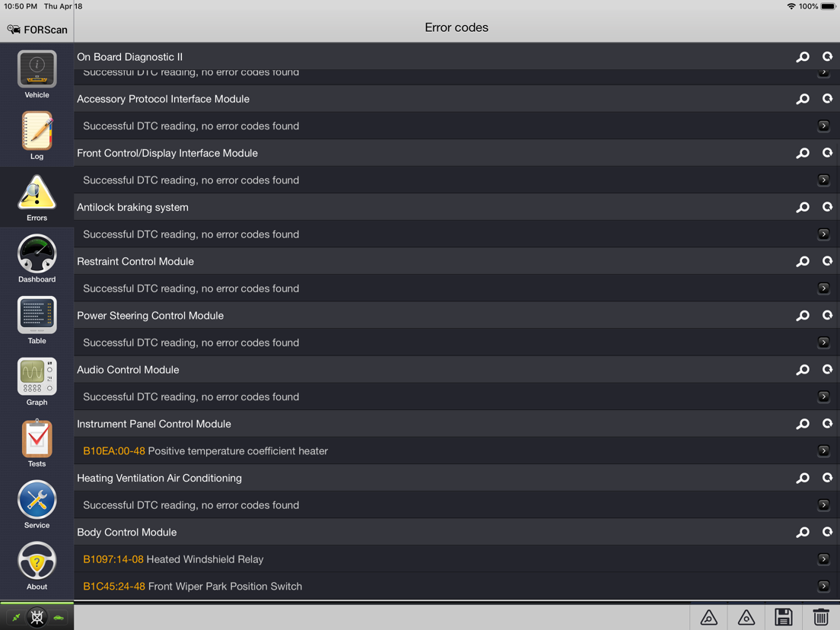840x630 pixels.
Task: Refresh Accessory Protocol Interface Module
Action: (x=827, y=99)
